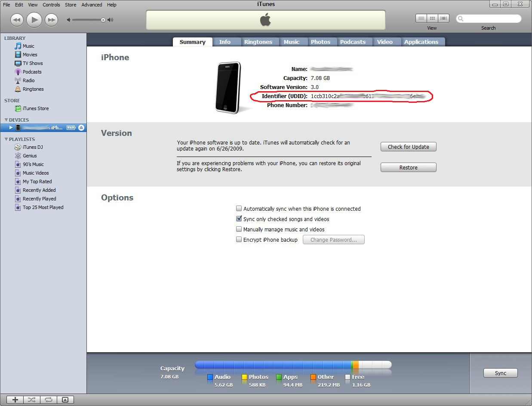Click the Play button
The height and width of the screenshot is (406, 532).
tap(34, 20)
